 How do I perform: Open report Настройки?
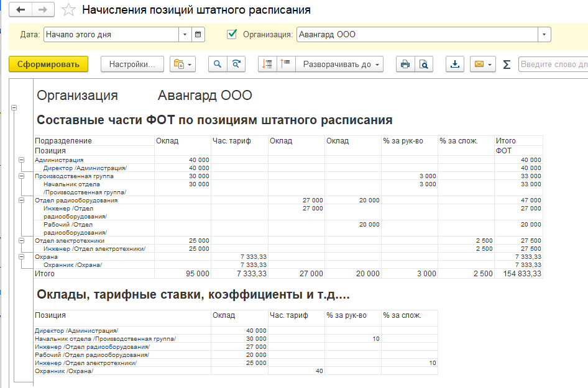132,64
